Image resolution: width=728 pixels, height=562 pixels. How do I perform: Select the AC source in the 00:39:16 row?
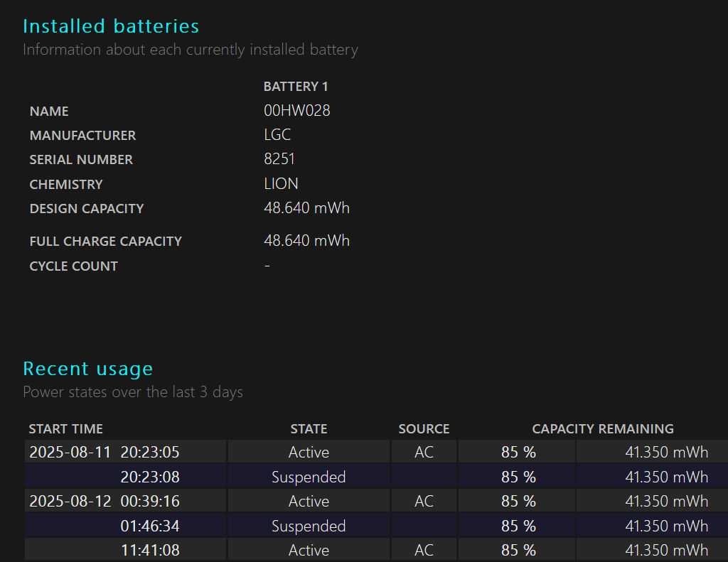(424, 502)
